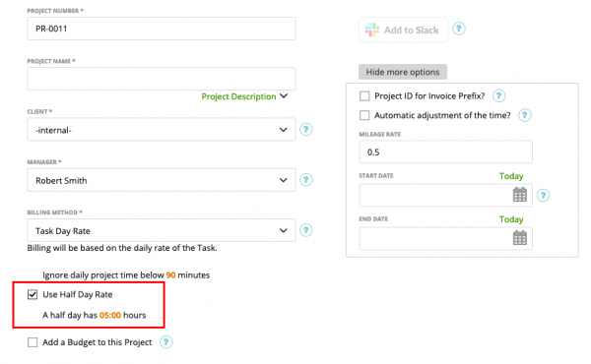Enable Automatic adjustment of the time checkbox

point(364,115)
